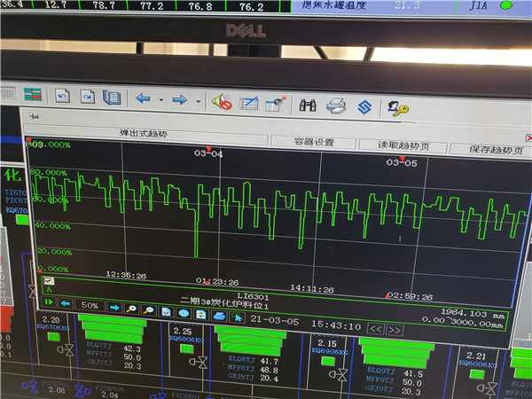Click the 50% zoom percentage field
Screen dimensions: 532x399
(x=90, y=305)
